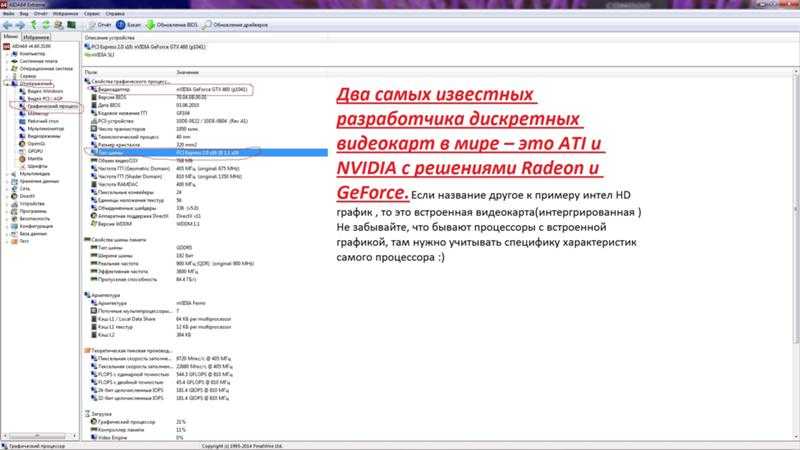Open the Файл menu

(9, 14)
